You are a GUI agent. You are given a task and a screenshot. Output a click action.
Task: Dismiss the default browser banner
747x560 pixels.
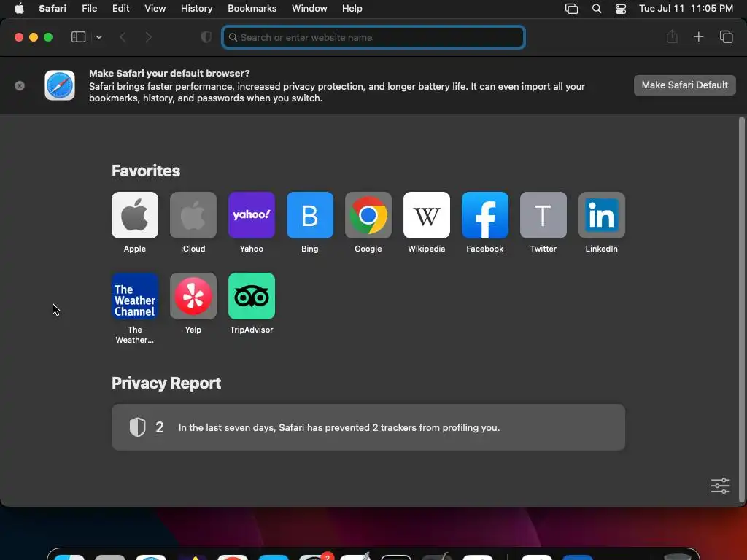20,86
